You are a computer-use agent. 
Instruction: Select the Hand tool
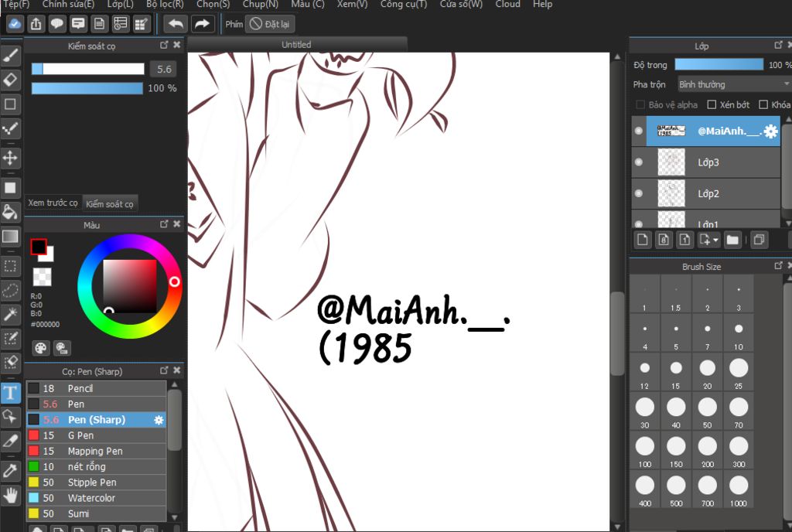pyautogui.click(x=11, y=495)
